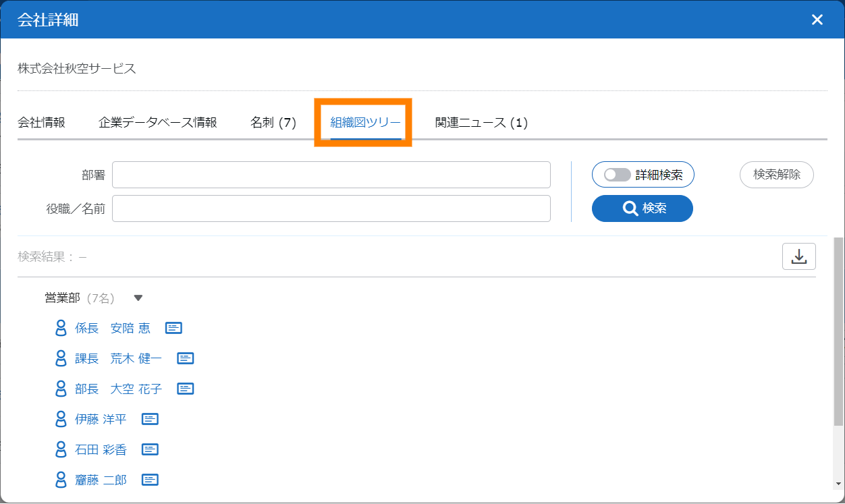Image resolution: width=845 pixels, height=504 pixels.
Task: Select the 名刺 (7) tab
Action: 273,123
